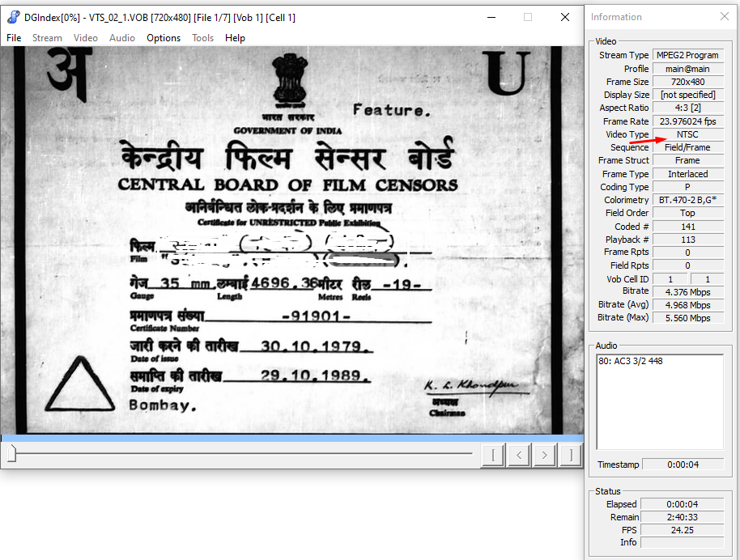This screenshot has height=560, width=740.
Task: Open the Options menu
Action: coord(164,38)
